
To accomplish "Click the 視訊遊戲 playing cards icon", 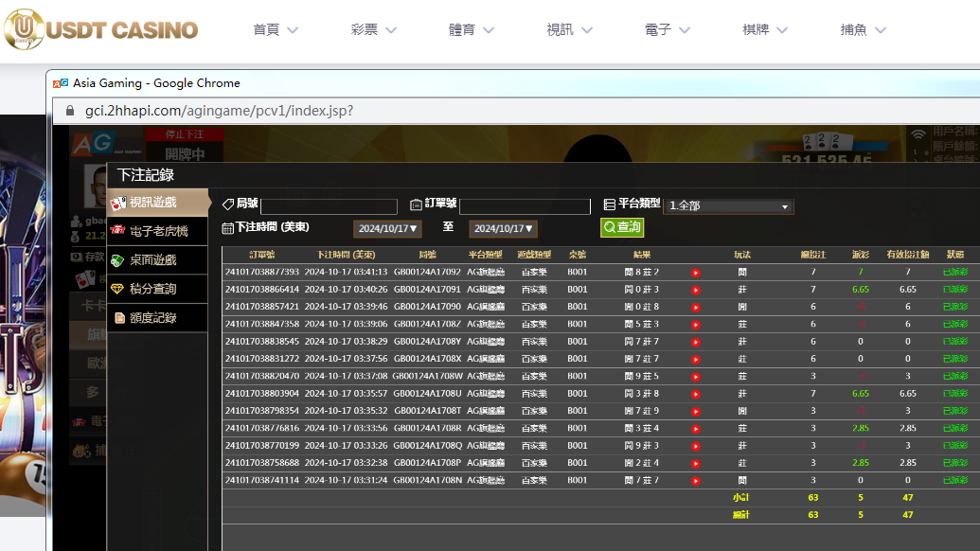I will coord(118,203).
